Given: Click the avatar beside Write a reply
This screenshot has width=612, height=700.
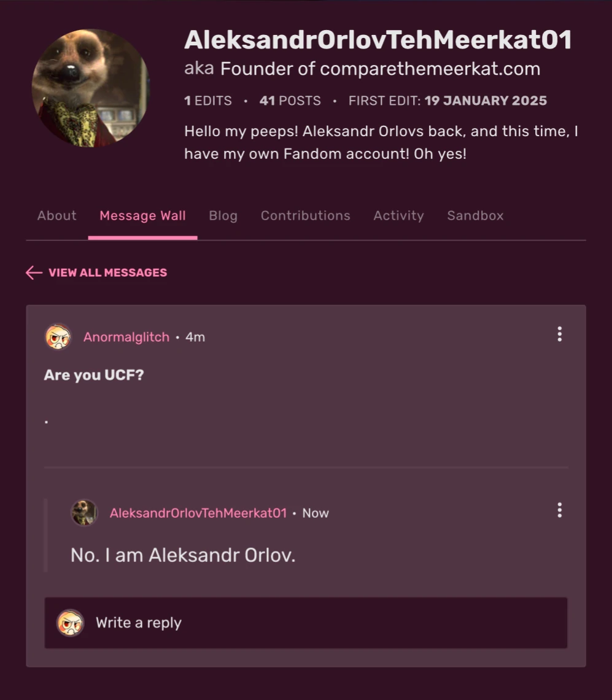Looking at the screenshot, I should point(71,623).
